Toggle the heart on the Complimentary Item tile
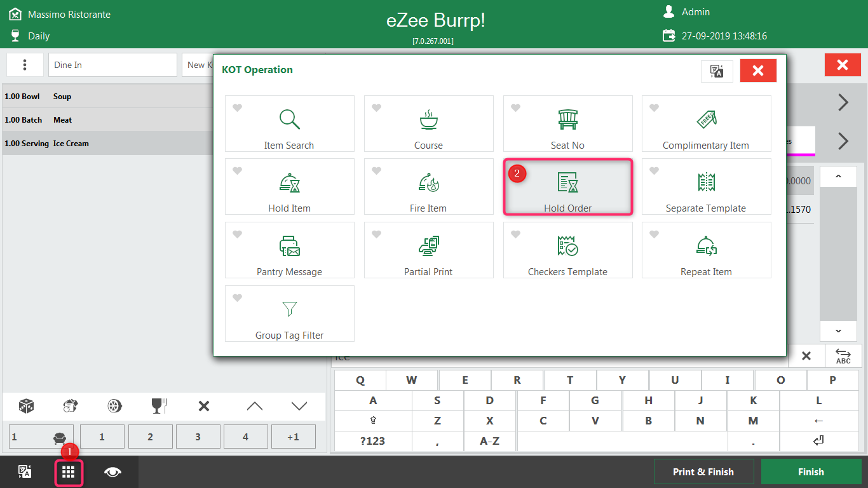The height and width of the screenshot is (488, 868). coord(654,108)
